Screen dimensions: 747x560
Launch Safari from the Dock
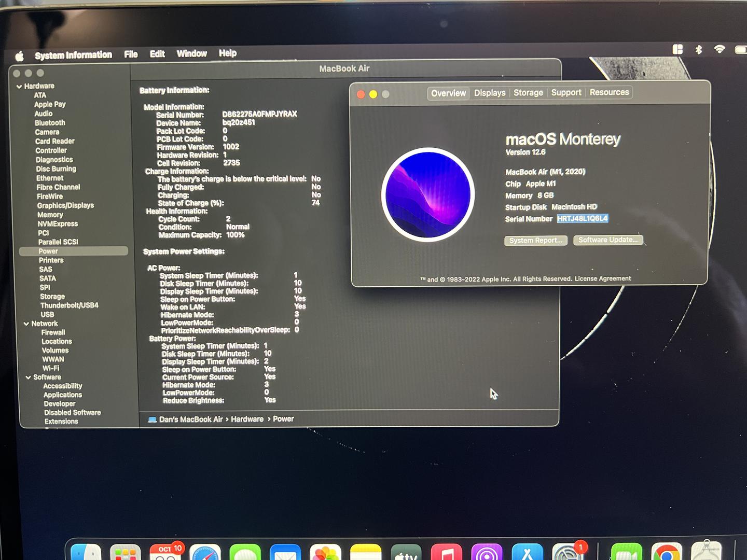coord(205,553)
